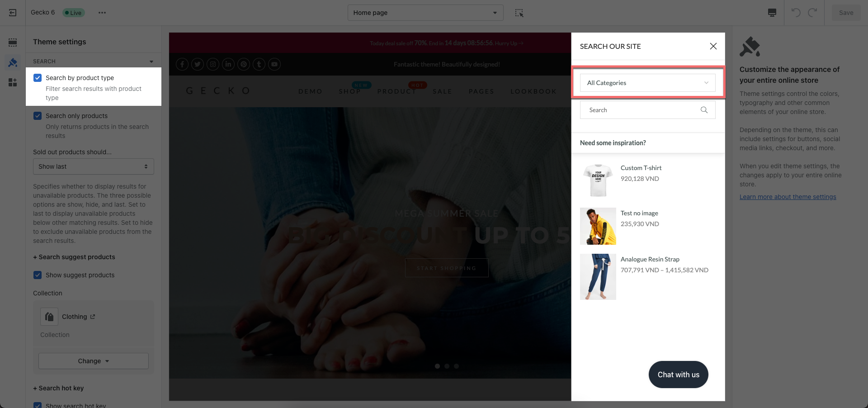Open the Sections sidebar icon
The image size is (868, 408).
tap(13, 43)
